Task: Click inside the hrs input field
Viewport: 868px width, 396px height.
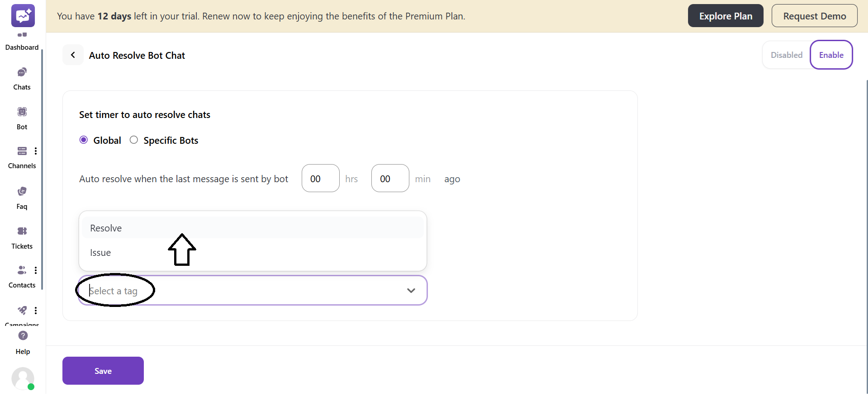Action: pyautogui.click(x=320, y=178)
